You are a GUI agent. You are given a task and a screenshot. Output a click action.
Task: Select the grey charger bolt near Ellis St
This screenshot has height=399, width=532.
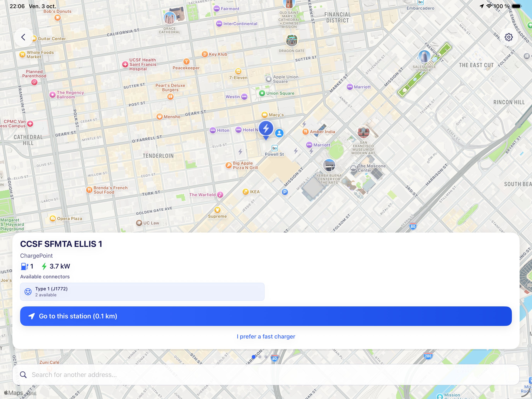(x=240, y=152)
